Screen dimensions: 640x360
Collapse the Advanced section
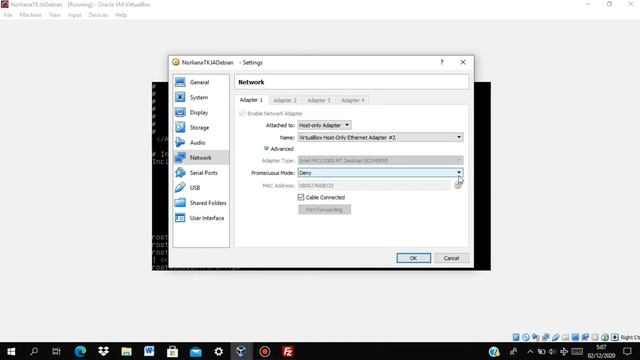tap(279, 149)
